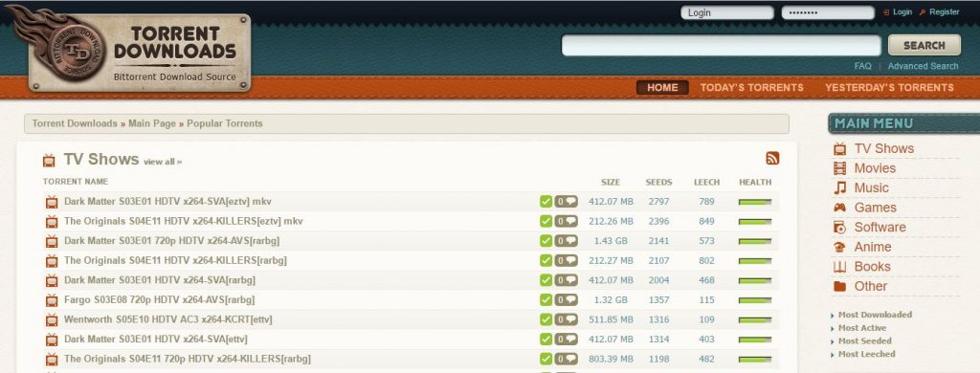
Task: Click 'view all »' next to TV Shows
Action: click(x=163, y=162)
